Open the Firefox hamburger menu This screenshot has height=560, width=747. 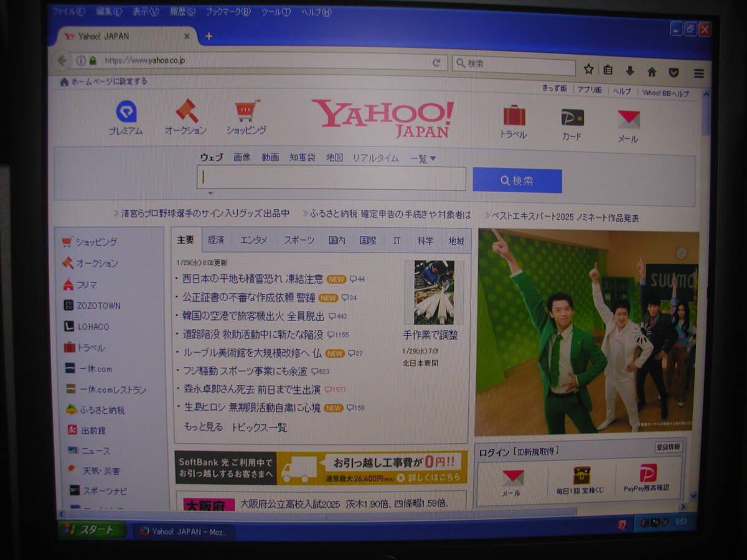(699, 73)
